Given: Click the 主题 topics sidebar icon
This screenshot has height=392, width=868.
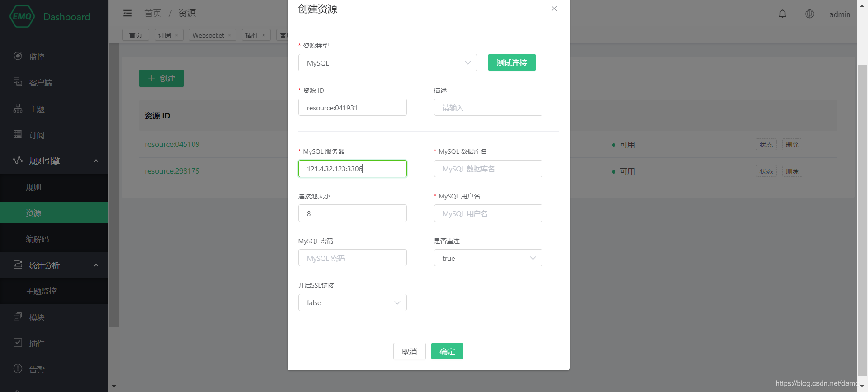Looking at the screenshot, I should [18, 109].
